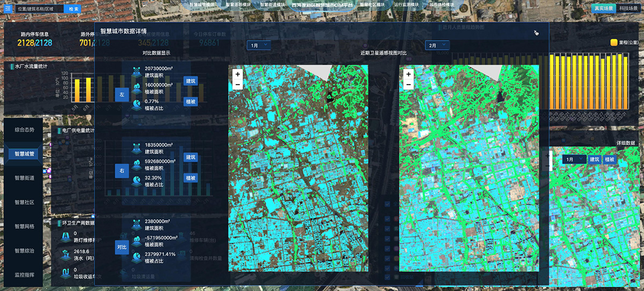This screenshot has width=644, height=291.
Task: Zoom in on the left satellite map
Action: [238, 74]
